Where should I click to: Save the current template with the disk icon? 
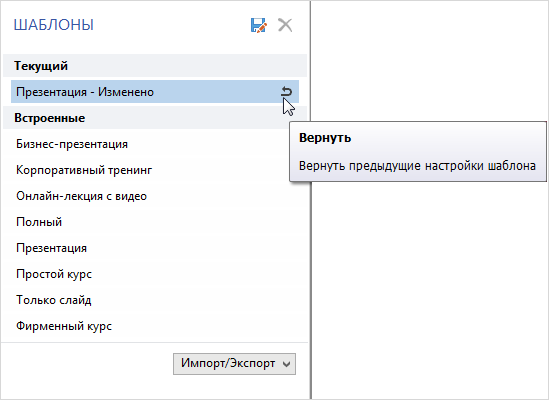pyautogui.click(x=259, y=25)
